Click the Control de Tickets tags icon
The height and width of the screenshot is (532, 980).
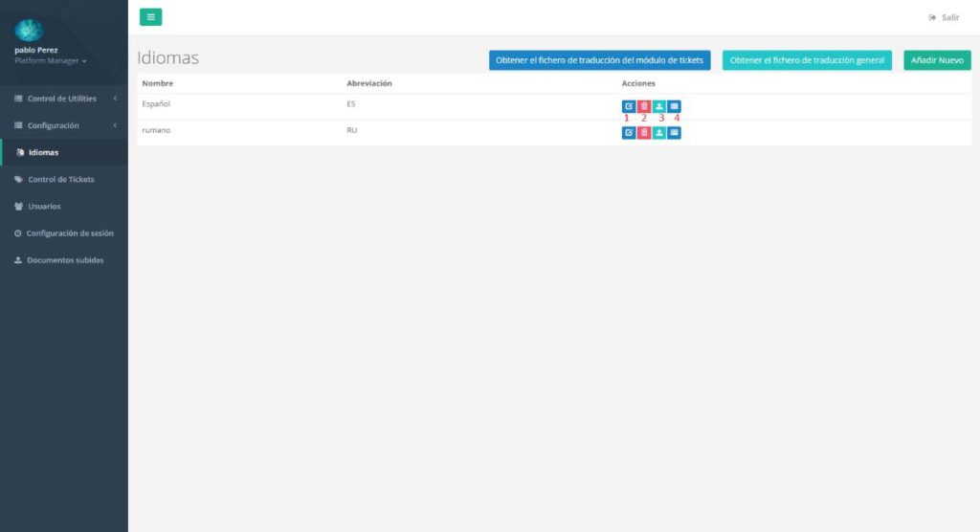click(18, 180)
